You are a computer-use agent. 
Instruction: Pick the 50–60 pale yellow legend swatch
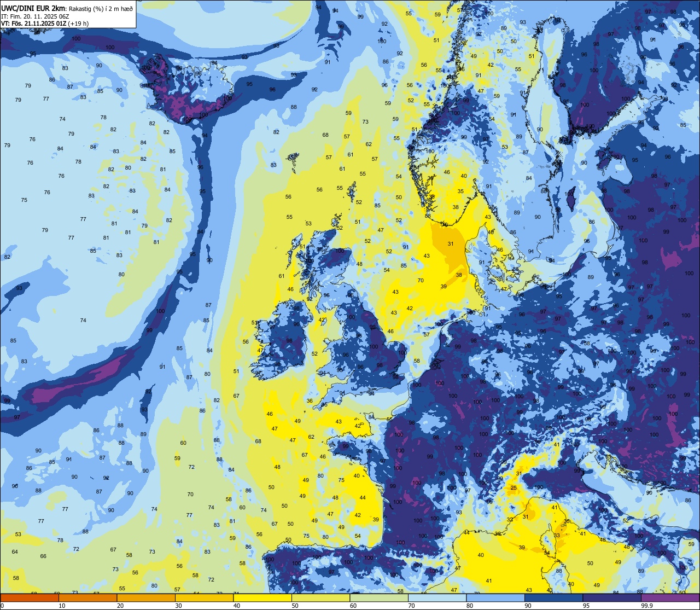(x=320, y=597)
